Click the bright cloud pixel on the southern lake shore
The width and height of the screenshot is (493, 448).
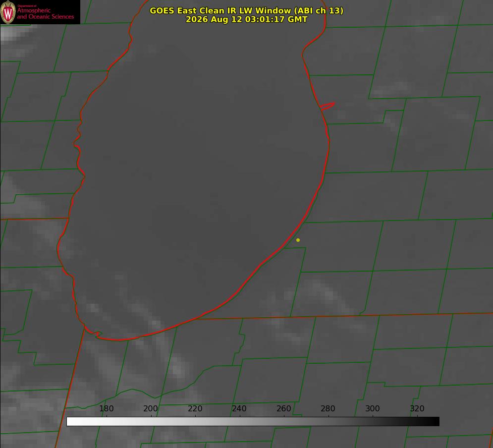click(155, 324)
